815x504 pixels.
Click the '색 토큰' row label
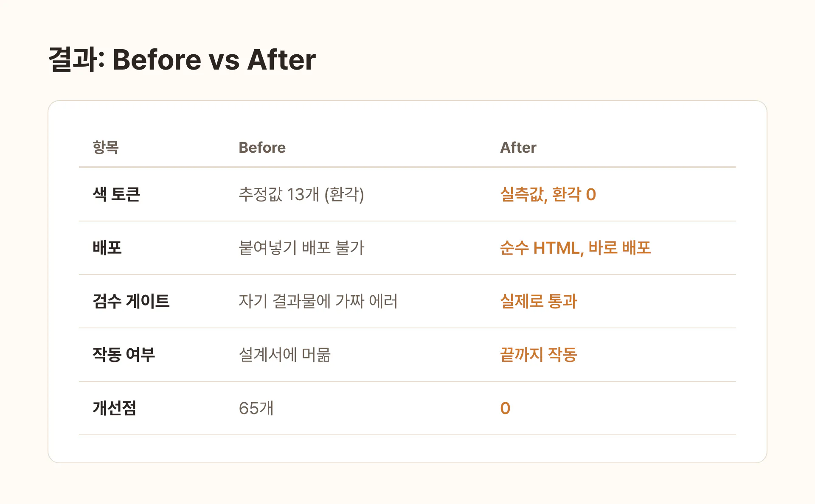click(x=116, y=194)
